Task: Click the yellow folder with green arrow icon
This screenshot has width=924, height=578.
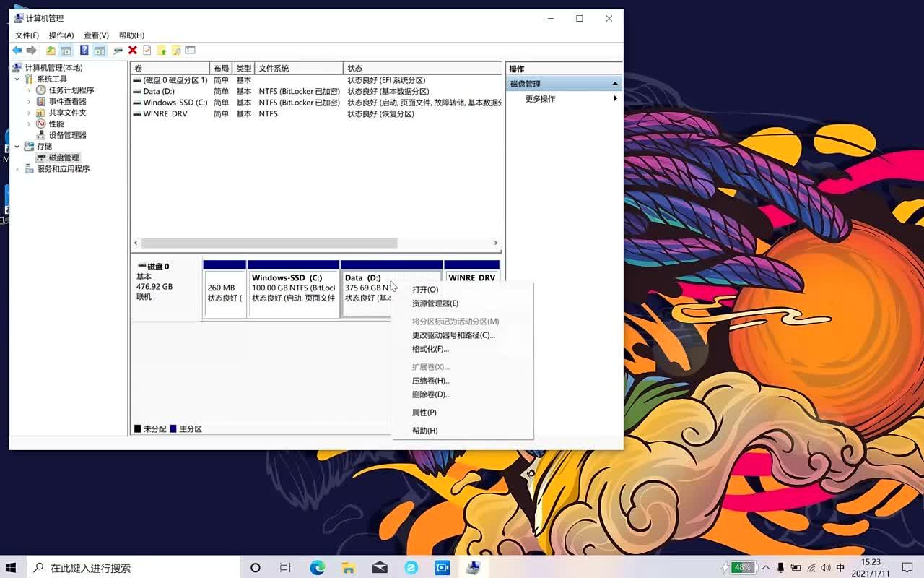Action: click(x=162, y=51)
